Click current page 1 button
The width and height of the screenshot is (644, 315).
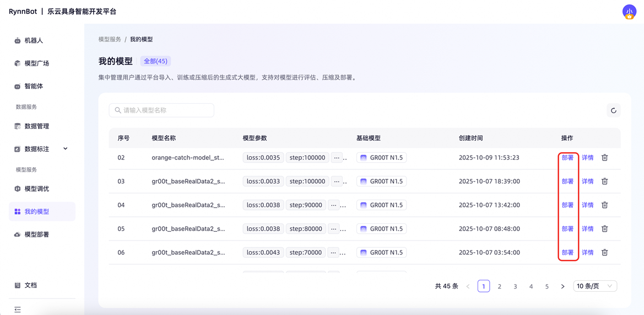coord(484,286)
